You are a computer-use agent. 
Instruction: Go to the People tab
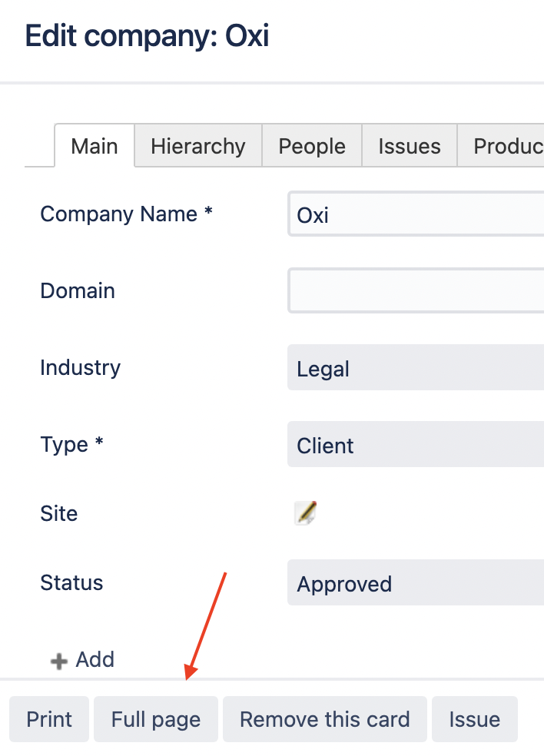click(311, 146)
